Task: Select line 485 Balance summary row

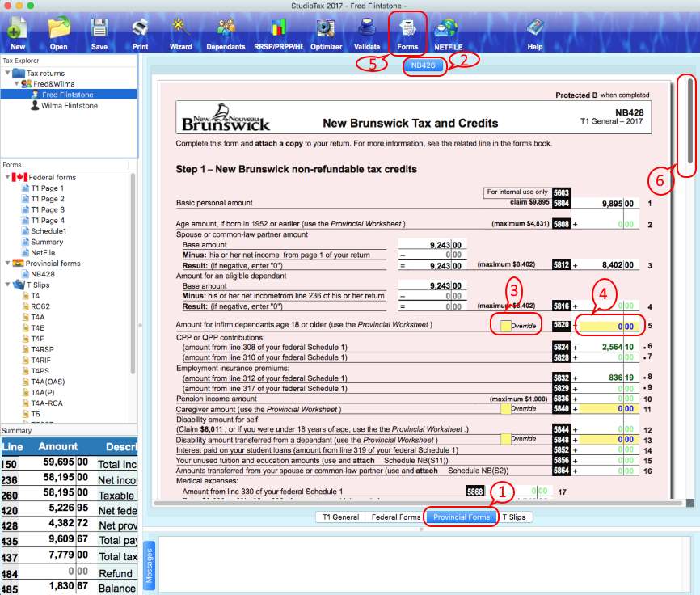Action: click(x=69, y=588)
